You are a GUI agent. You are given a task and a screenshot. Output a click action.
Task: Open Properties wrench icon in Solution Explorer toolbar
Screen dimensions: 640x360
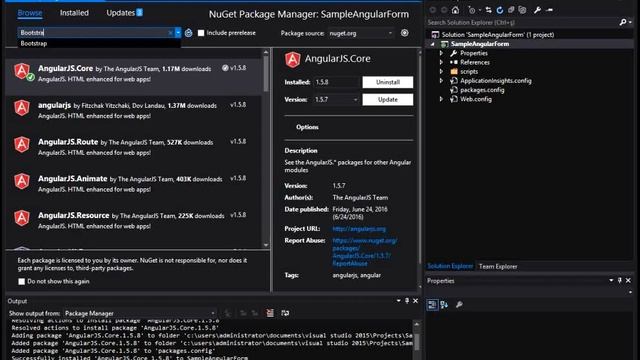[x=537, y=10]
